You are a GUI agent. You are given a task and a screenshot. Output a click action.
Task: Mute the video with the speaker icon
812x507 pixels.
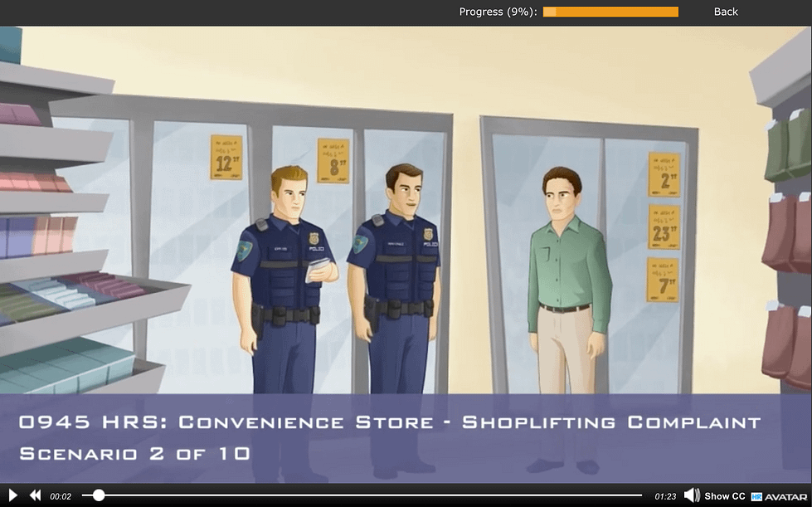691,495
